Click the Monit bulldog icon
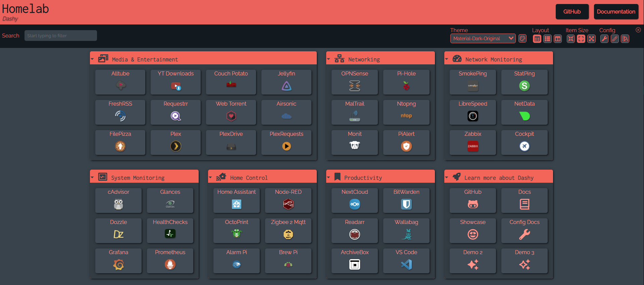 [355, 146]
